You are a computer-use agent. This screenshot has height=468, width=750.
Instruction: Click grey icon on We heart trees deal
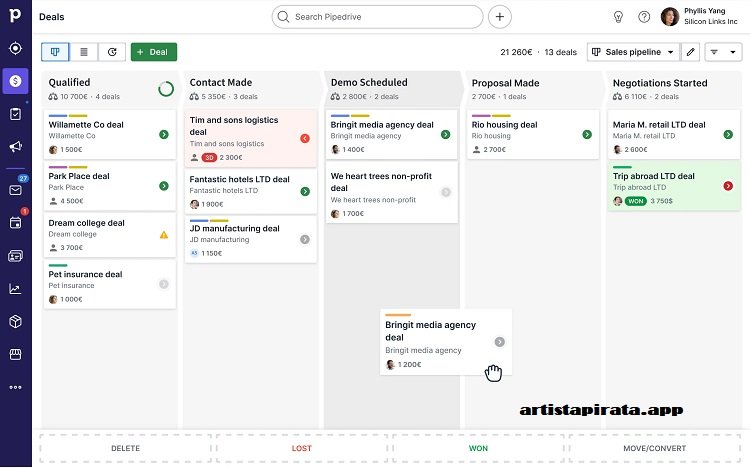point(446,192)
